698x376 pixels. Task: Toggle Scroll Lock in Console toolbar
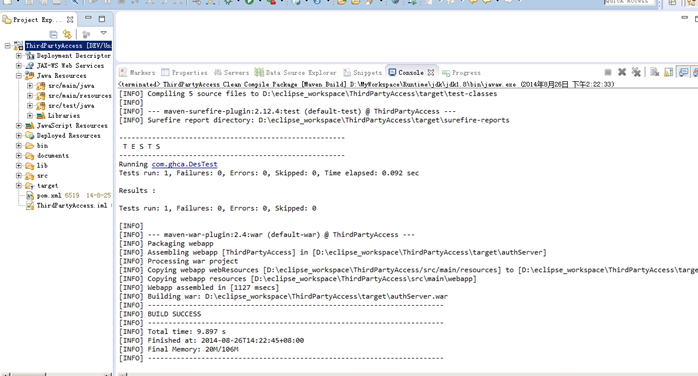click(669, 72)
